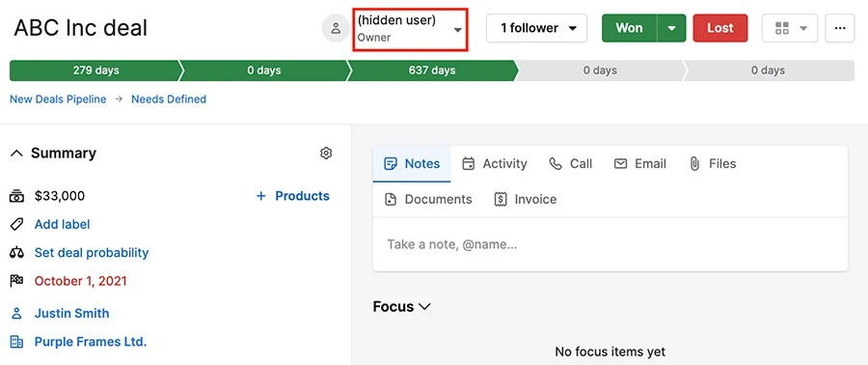Open the arrow dropdown beside Won

click(x=671, y=28)
